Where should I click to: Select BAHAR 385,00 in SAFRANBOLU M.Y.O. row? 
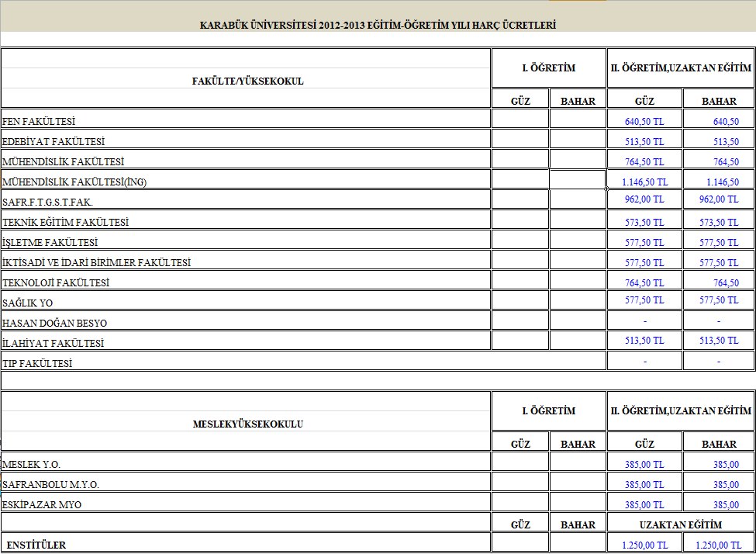coord(726,485)
